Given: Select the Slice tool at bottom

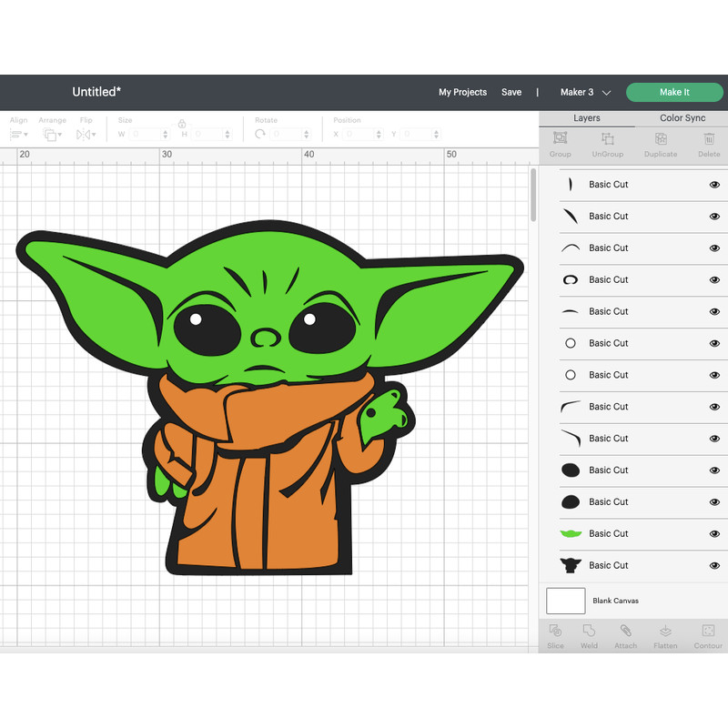Looking at the screenshot, I should click(x=556, y=634).
